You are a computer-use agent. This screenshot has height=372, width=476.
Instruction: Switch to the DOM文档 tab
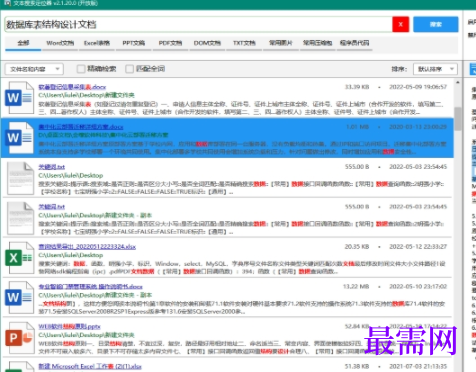click(207, 43)
